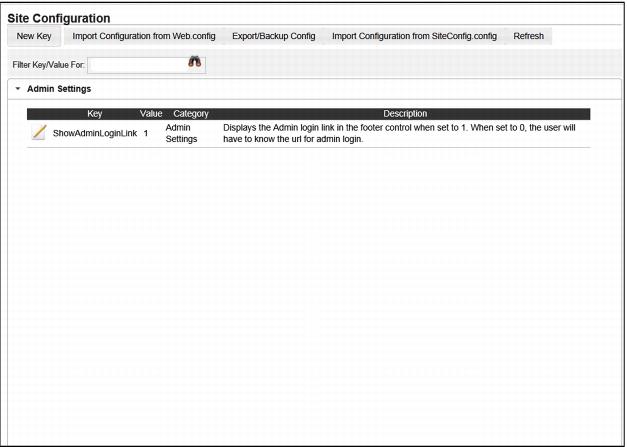Click the Filter Key/Value For label
Viewport: 627px width, 447px height.
(48, 65)
